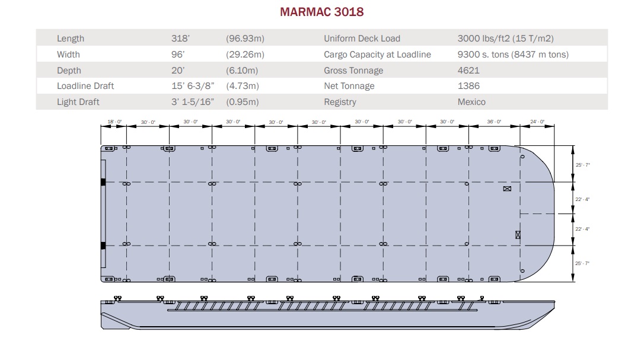This screenshot has width=644, height=338.
Task: Click the small circle at upper bow curve
Action: (522, 157)
